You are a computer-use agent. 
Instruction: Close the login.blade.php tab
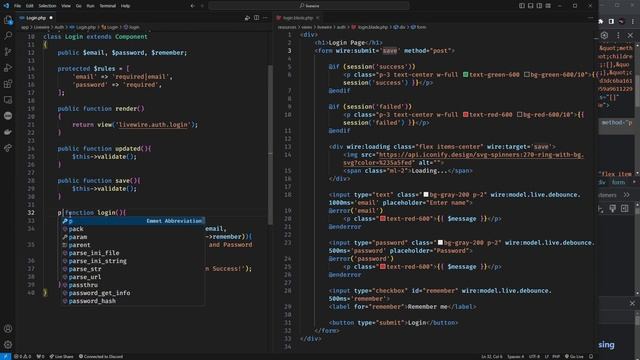318,18
